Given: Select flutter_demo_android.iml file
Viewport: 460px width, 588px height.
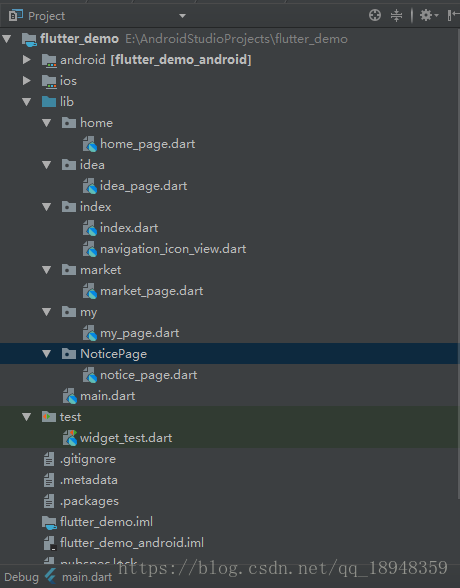Looking at the screenshot, I should click(x=132, y=543).
